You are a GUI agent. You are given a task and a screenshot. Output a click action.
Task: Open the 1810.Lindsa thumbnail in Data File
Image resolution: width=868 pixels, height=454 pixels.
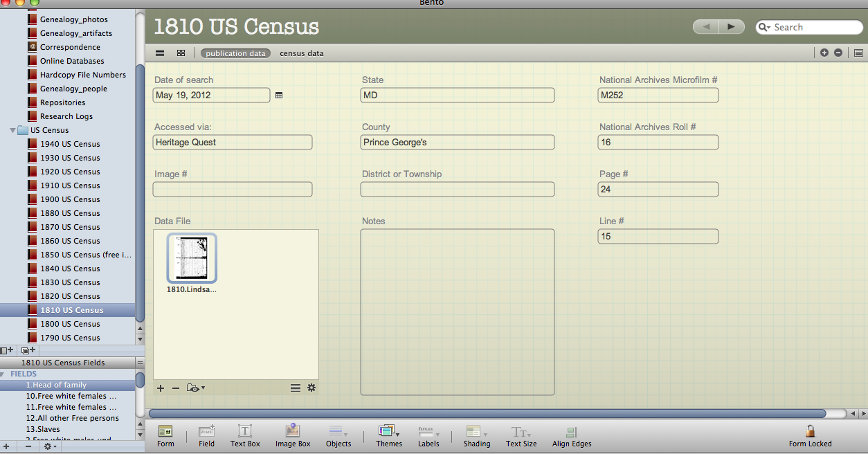click(192, 258)
